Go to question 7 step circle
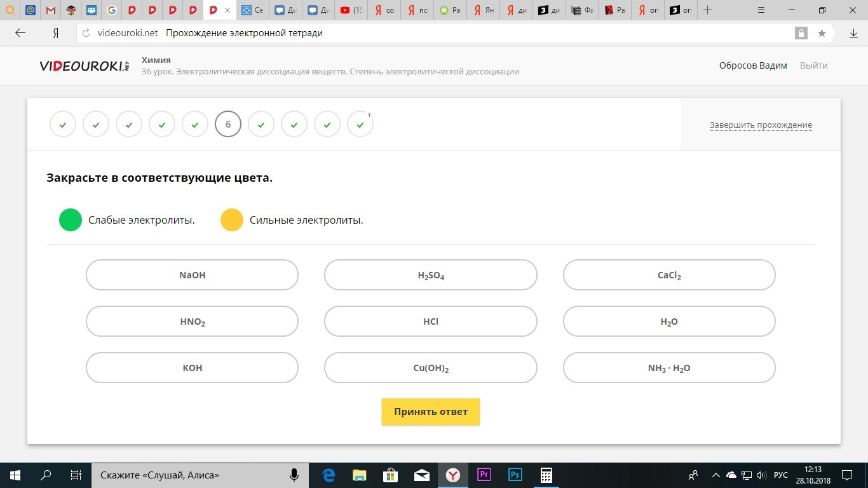Viewport: 868px width, 488px height. tap(261, 125)
